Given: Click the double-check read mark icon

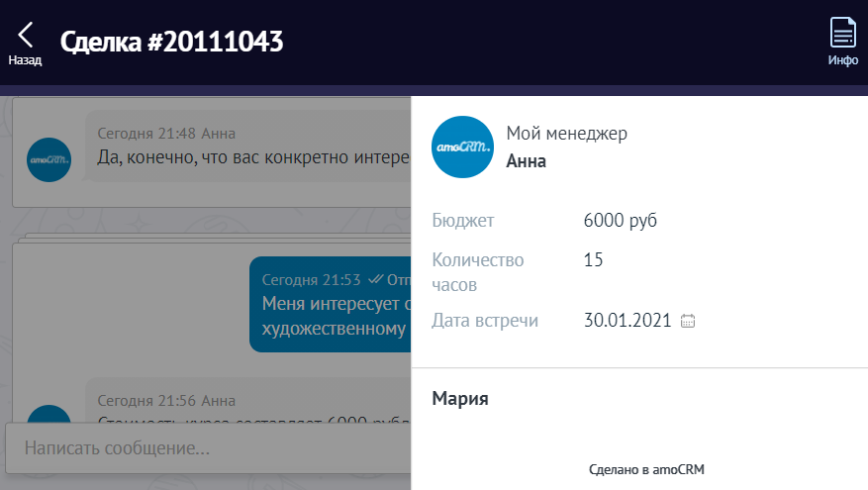Looking at the screenshot, I should [375, 279].
